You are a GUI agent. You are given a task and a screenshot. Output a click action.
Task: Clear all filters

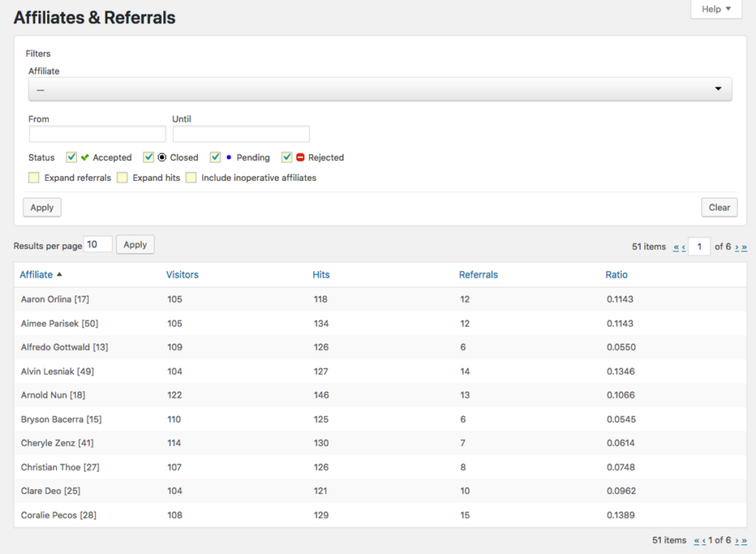719,207
